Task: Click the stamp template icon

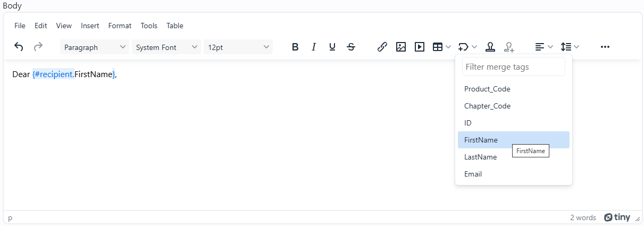Action: pyautogui.click(x=490, y=47)
